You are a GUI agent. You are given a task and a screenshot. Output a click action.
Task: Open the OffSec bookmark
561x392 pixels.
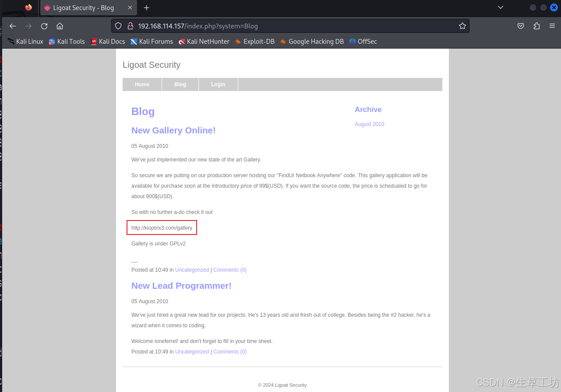coord(363,42)
